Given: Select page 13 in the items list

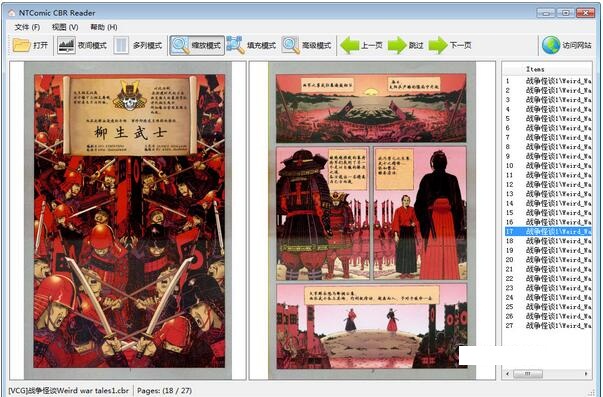Looking at the screenshot, I should pos(548,194).
